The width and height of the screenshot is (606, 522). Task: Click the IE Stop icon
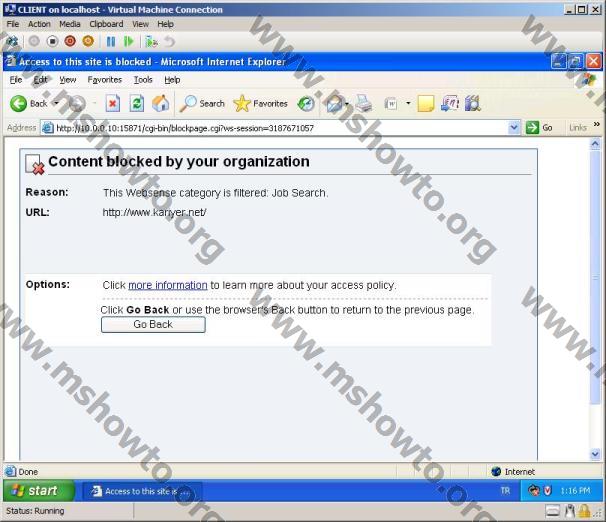pos(112,104)
